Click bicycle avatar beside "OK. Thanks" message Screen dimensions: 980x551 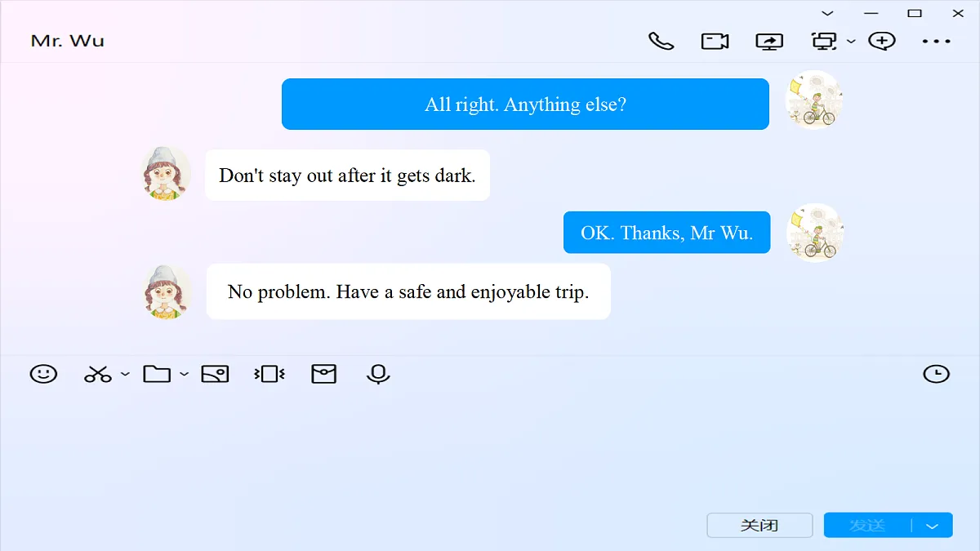815,233
